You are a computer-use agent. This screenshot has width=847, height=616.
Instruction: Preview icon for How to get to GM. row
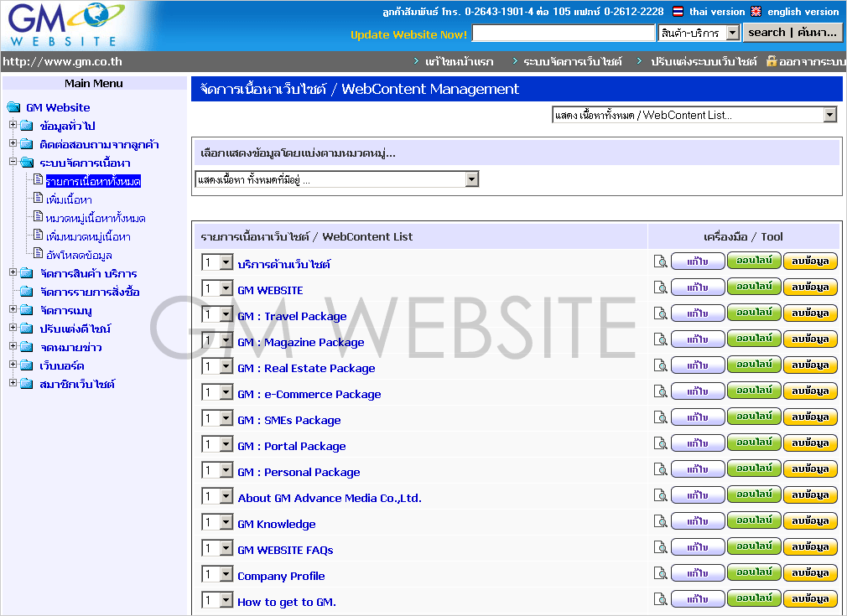pyautogui.click(x=660, y=598)
